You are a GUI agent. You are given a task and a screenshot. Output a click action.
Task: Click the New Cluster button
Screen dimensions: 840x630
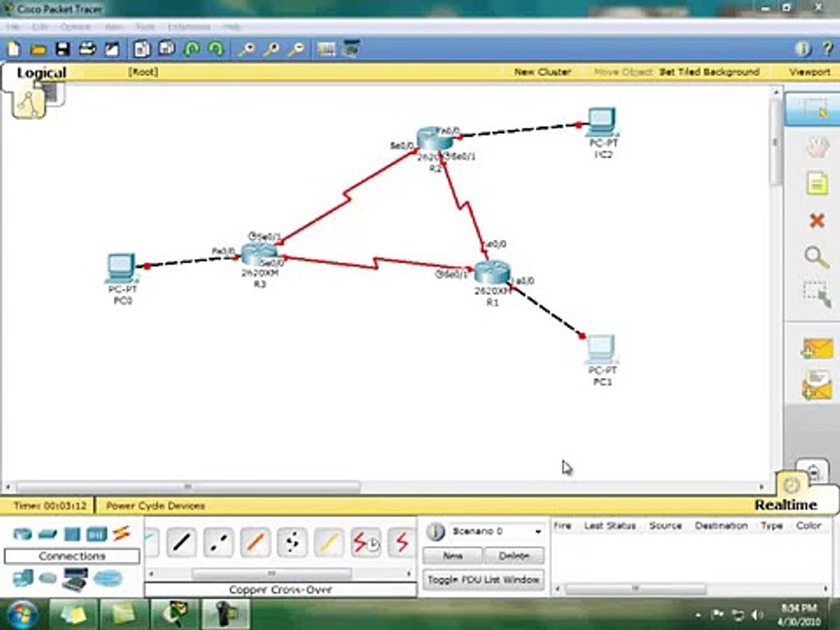542,72
